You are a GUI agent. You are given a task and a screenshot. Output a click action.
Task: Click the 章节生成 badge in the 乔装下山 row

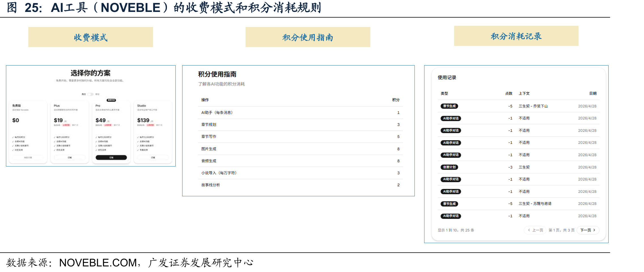pyautogui.click(x=449, y=106)
